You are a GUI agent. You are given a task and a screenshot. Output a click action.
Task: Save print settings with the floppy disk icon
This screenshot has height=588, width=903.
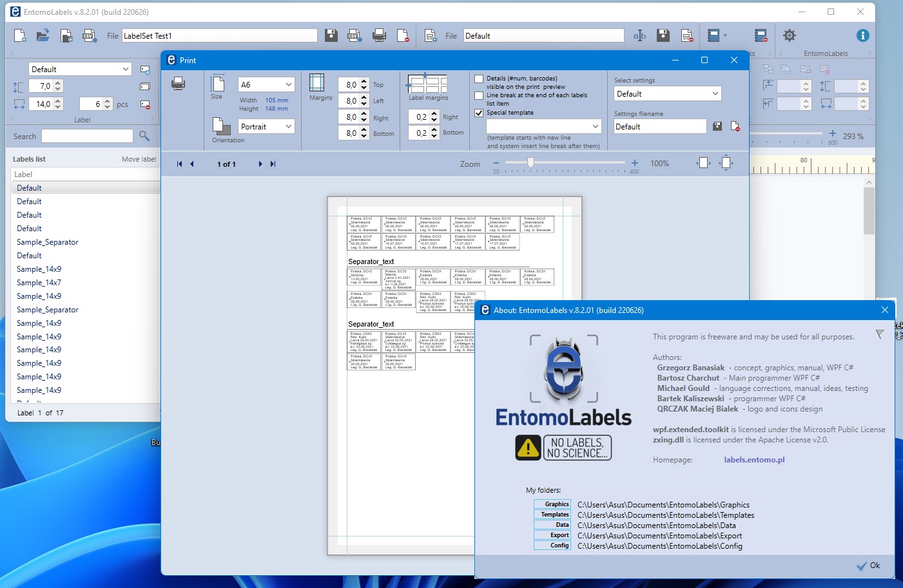pyautogui.click(x=717, y=127)
